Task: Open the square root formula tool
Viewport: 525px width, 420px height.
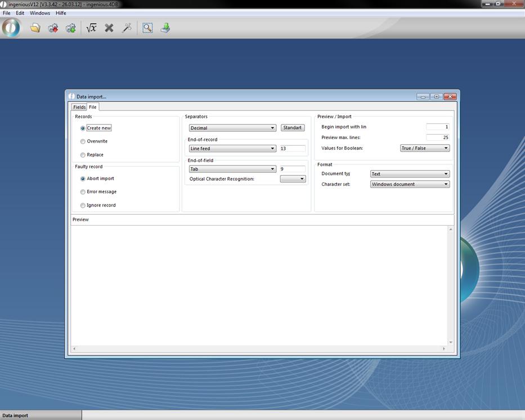Action: [91, 28]
